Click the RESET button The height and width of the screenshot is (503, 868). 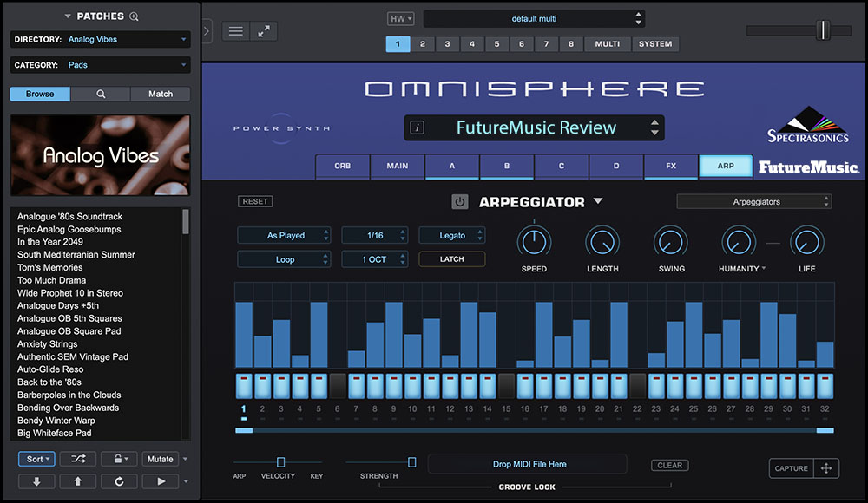[254, 201]
